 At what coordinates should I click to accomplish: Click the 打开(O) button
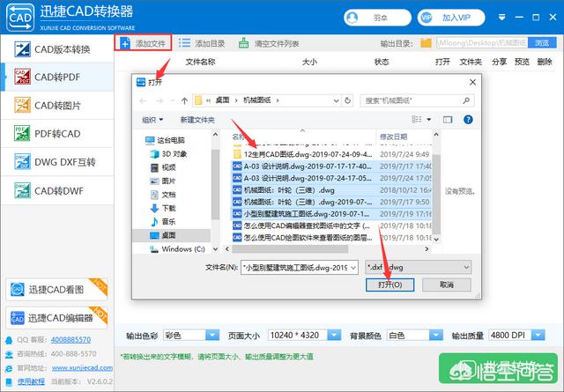[x=390, y=285]
